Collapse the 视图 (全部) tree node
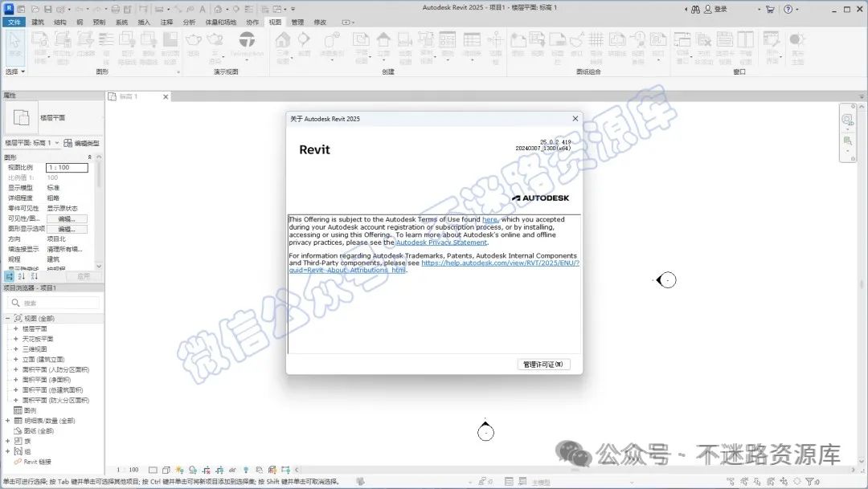 (8, 318)
